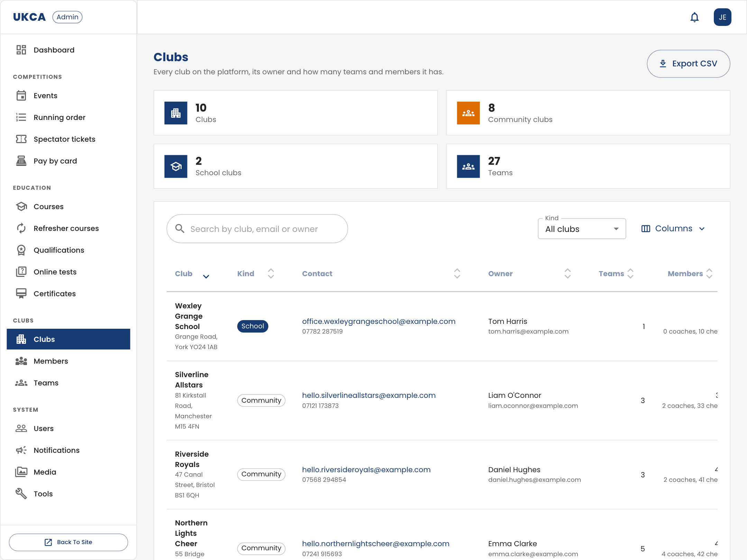Click the Tools wrench icon
The width and height of the screenshot is (747, 560).
[x=21, y=494]
